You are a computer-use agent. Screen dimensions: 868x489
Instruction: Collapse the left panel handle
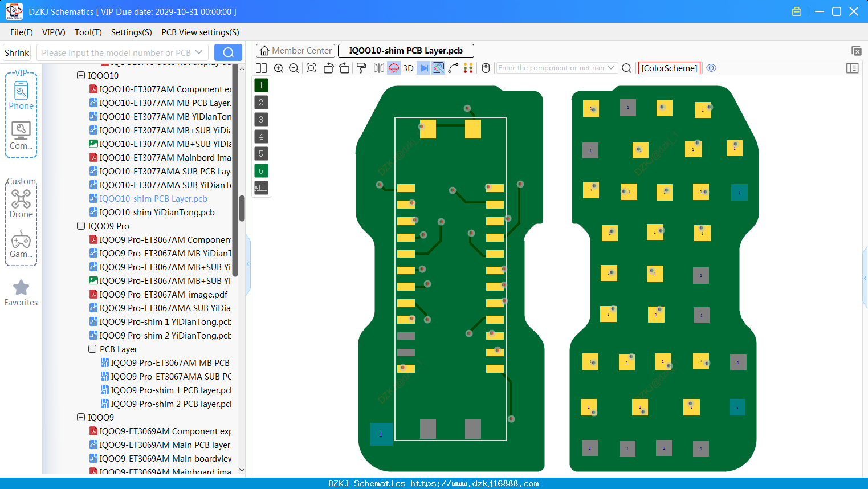[x=248, y=264]
